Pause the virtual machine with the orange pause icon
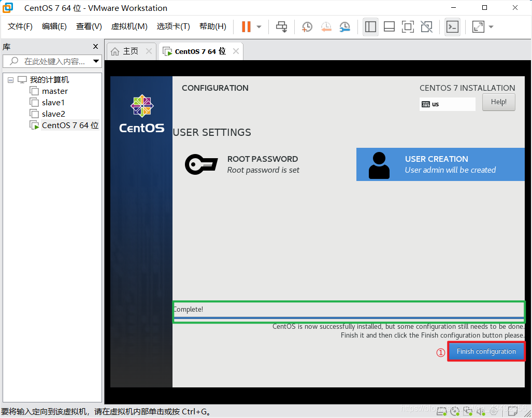 246,27
